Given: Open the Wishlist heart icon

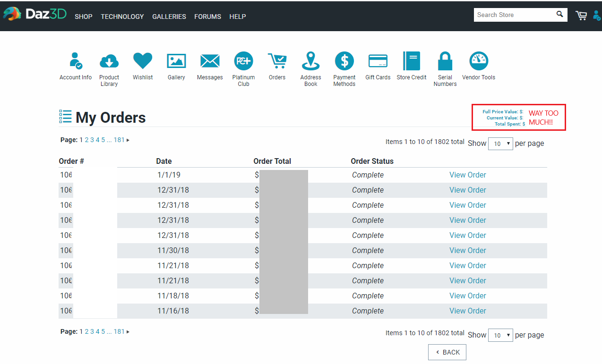Looking at the screenshot, I should [143, 61].
